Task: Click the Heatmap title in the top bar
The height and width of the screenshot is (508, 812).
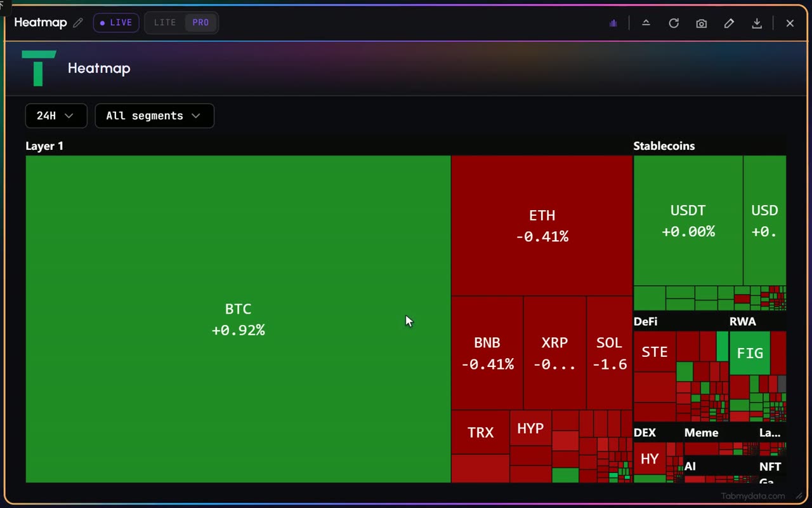Action: (40, 22)
